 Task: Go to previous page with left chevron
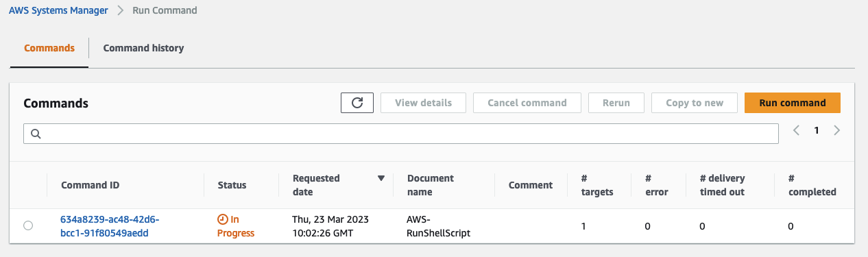(796, 130)
